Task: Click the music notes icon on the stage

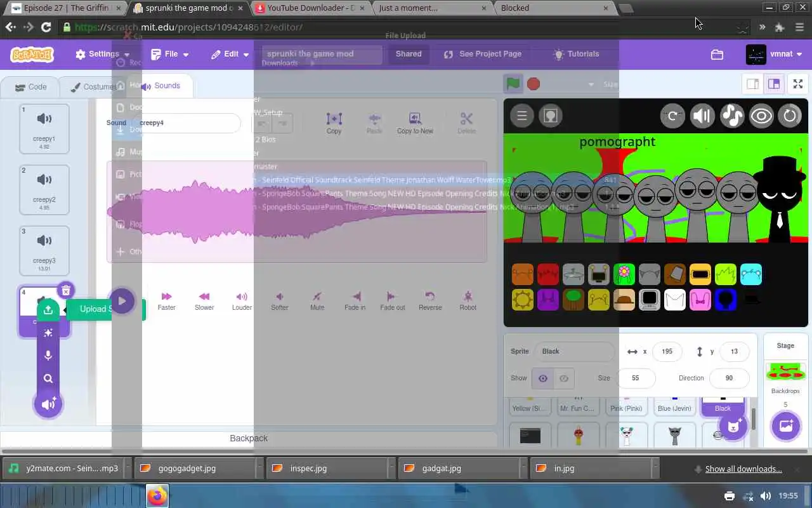Action: pyautogui.click(x=731, y=116)
